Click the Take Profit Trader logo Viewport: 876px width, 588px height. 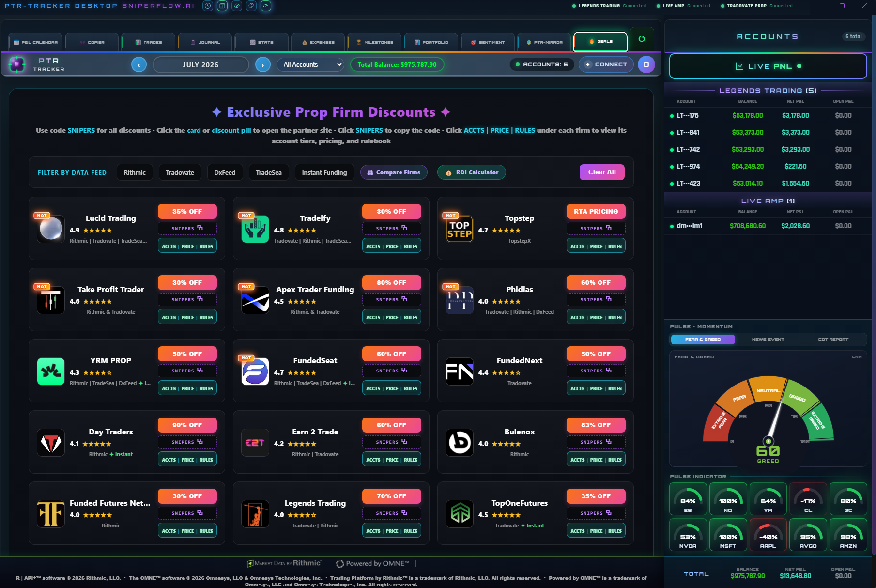pos(51,300)
